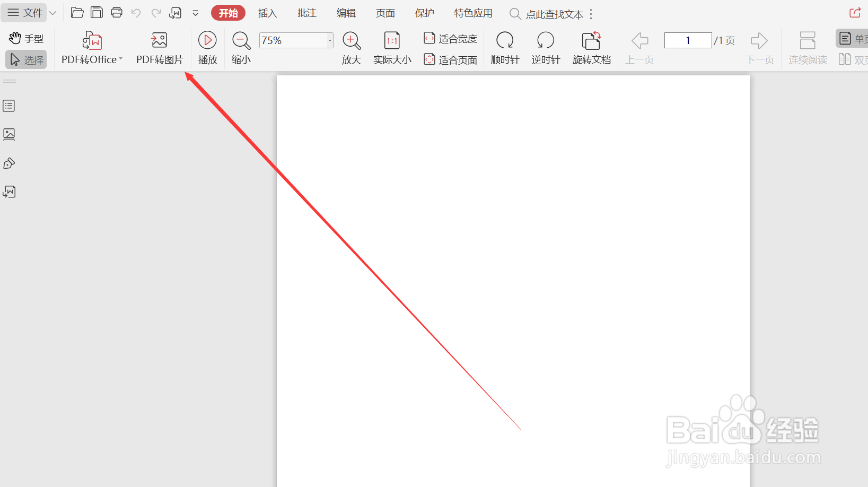This screenshot has width=868, height=487.
Task: Rotate view 逆时针 counterclockwise
Action: (546, 48)
